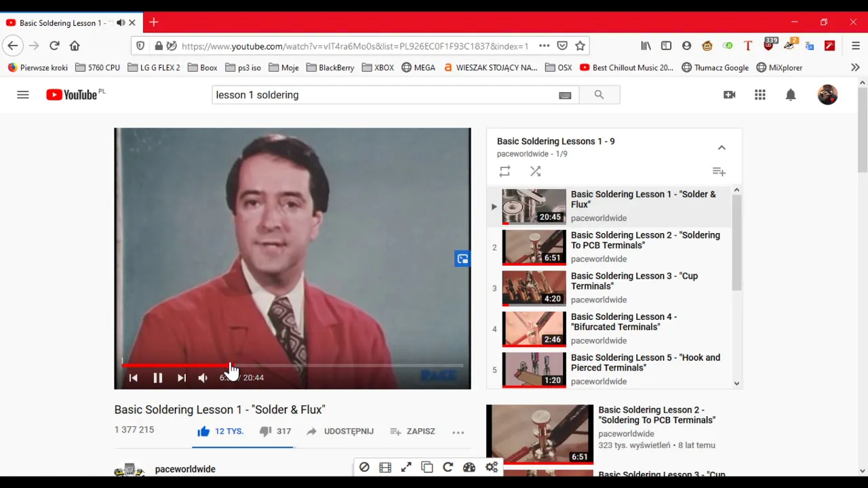
Task: Select Lesson 2 Soldering To PCB Terminals in playlist
Action: coord(609,247)
